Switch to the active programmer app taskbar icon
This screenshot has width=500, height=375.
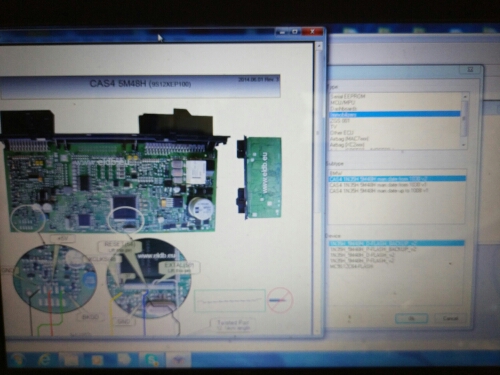click(x=178, y=360)
